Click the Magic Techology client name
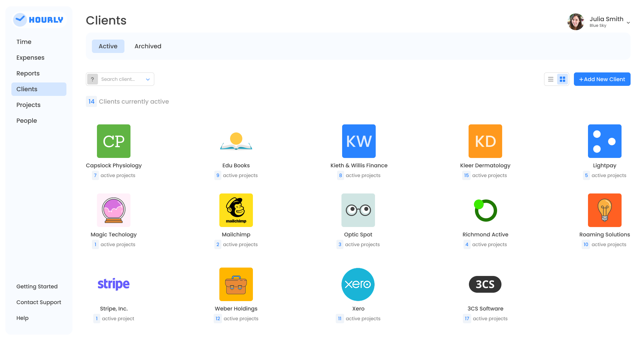The height and width of the screenshot is (341, 644). [x=114, y=235]
